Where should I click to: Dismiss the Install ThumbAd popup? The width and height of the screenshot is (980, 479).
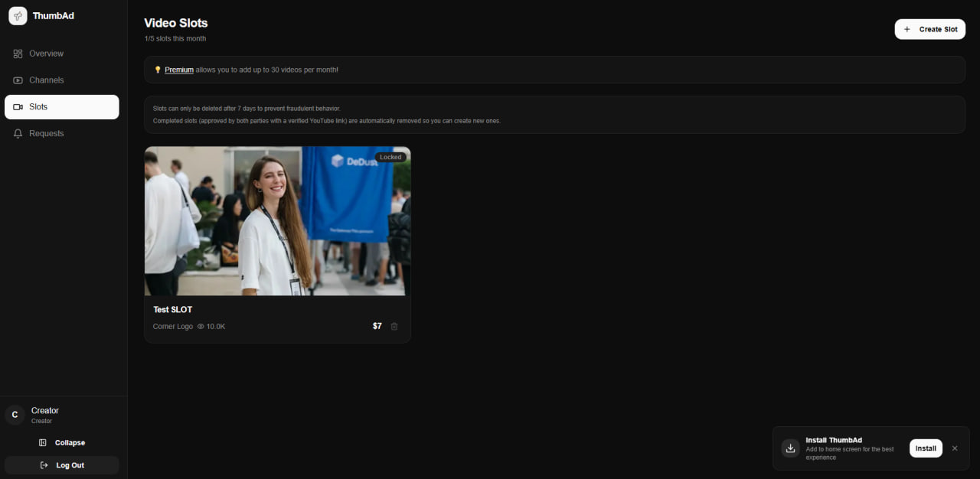coord(955,448)
